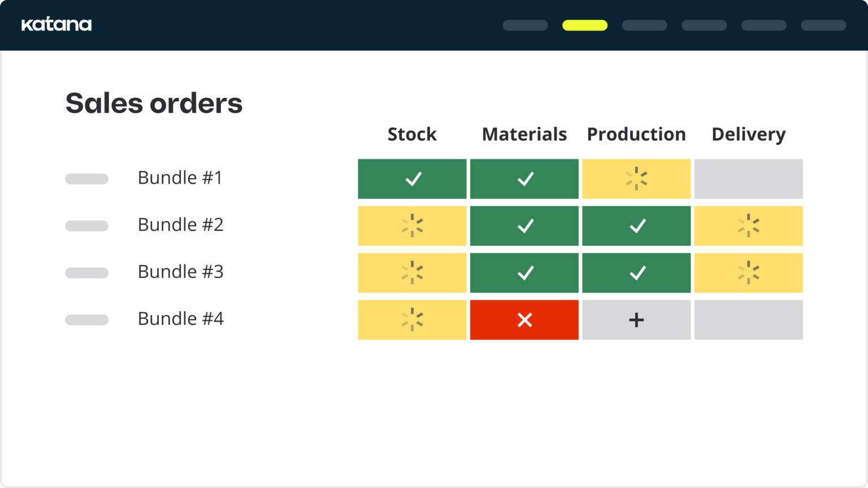Click Bundle #2 Production checkmark cell

click(x=636, y=226)
